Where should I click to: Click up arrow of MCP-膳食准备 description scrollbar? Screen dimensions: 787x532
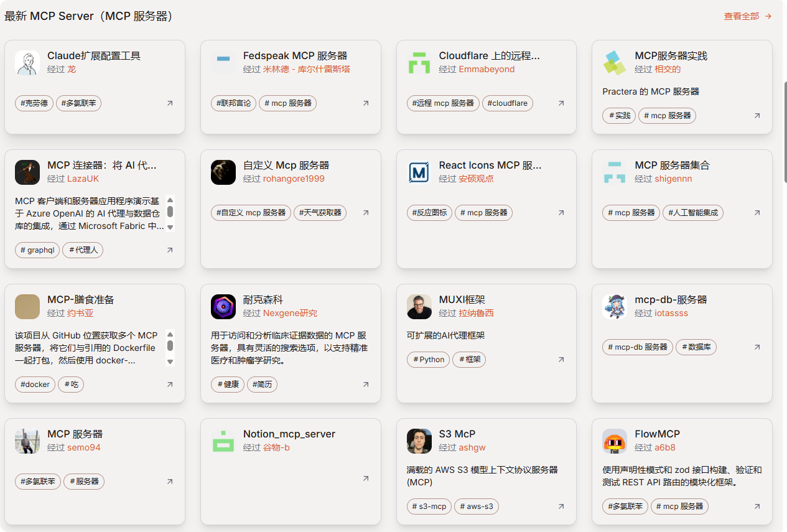click(170, 334)
